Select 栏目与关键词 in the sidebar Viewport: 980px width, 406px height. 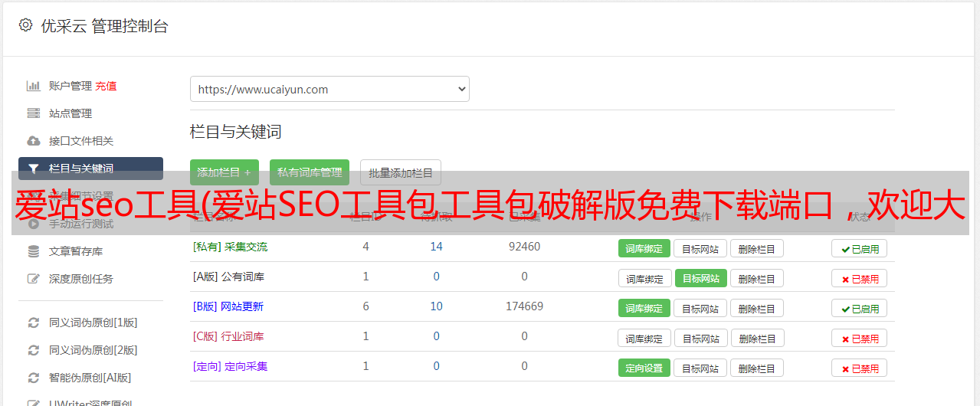click(90, 169)
